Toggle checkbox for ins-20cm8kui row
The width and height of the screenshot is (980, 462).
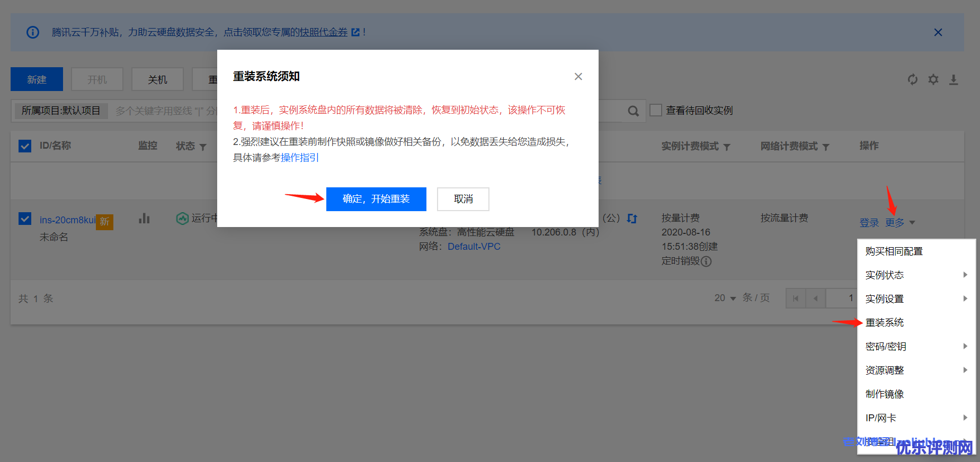point(25,219)
